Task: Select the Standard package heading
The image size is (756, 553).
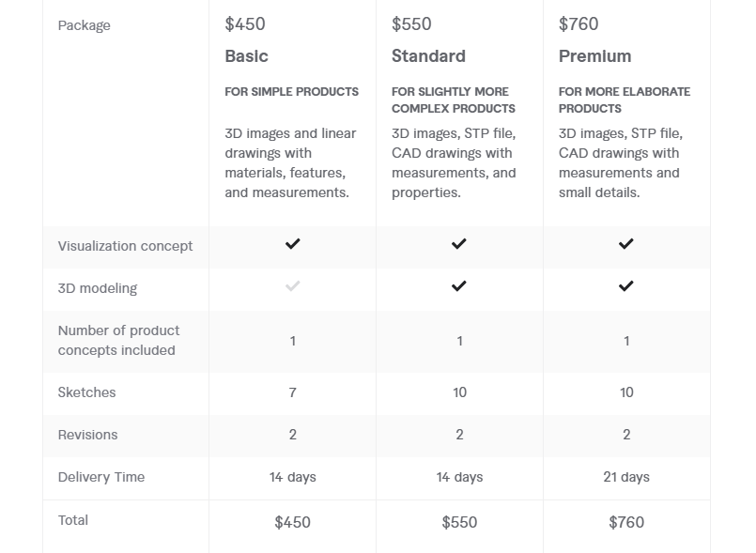Action: 428,56
